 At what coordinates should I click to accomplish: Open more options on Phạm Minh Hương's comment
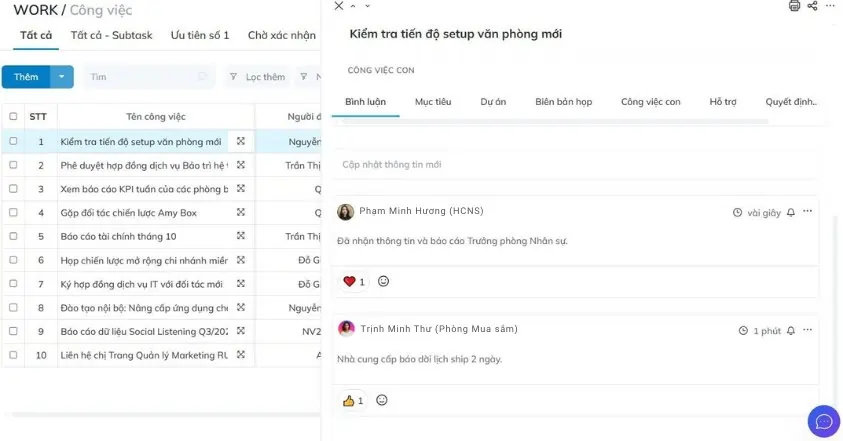[808, 212]
